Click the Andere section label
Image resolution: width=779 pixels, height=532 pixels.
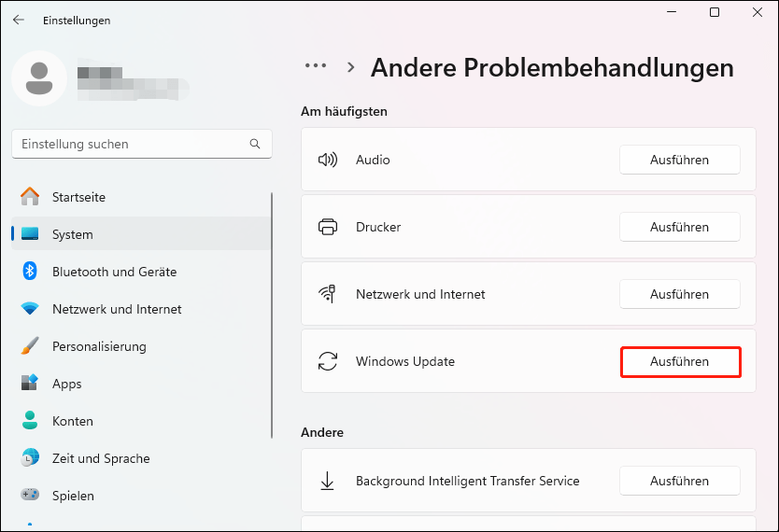coord(322,432)
